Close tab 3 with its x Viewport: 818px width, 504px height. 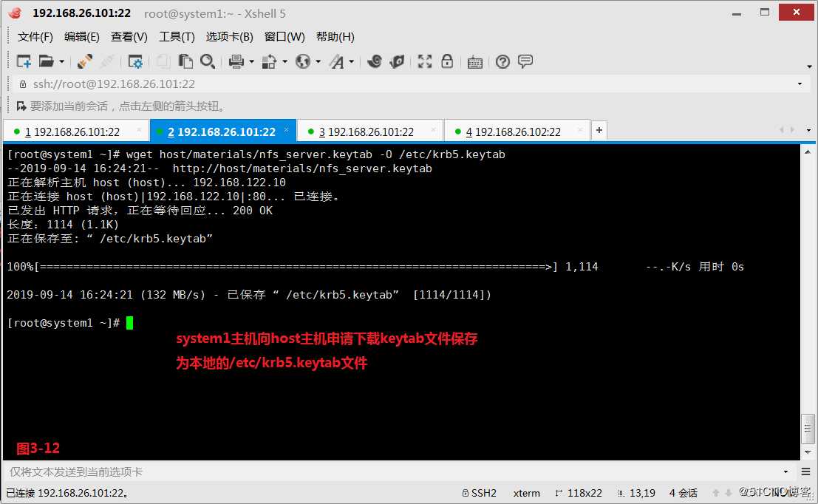tap(434, 129)
